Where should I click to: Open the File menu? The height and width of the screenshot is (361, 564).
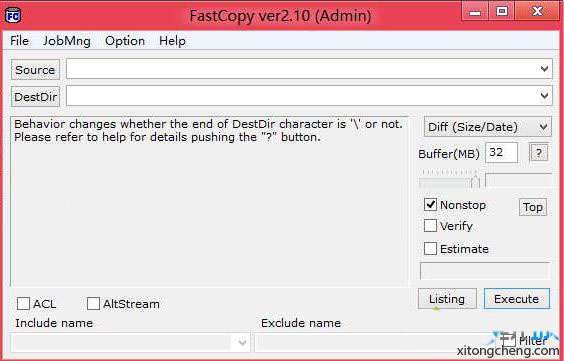click(x=19, y=41)
